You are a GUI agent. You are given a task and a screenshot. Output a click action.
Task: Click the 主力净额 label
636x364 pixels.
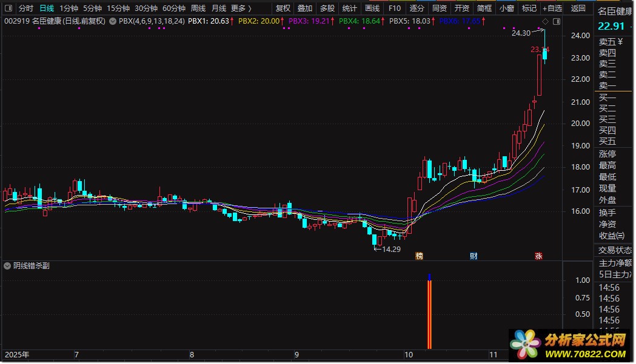click(615, 263)
